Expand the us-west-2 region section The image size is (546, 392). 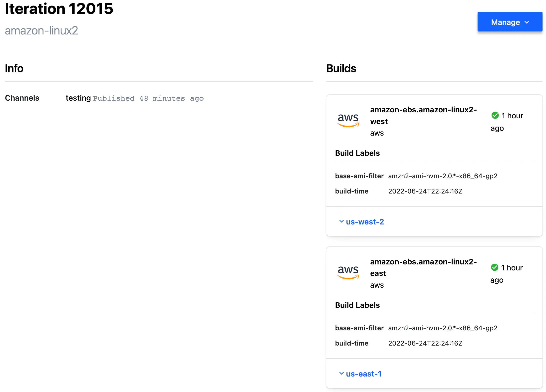pos(365,222)
